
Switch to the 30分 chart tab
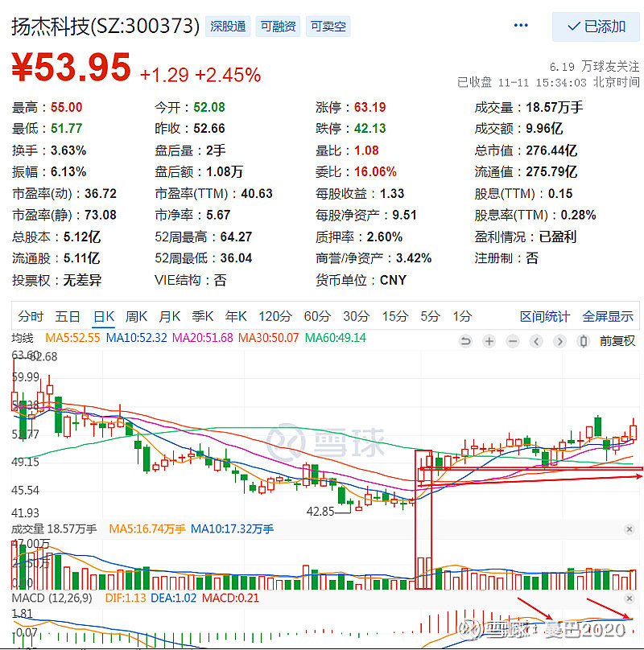point(356,317)
